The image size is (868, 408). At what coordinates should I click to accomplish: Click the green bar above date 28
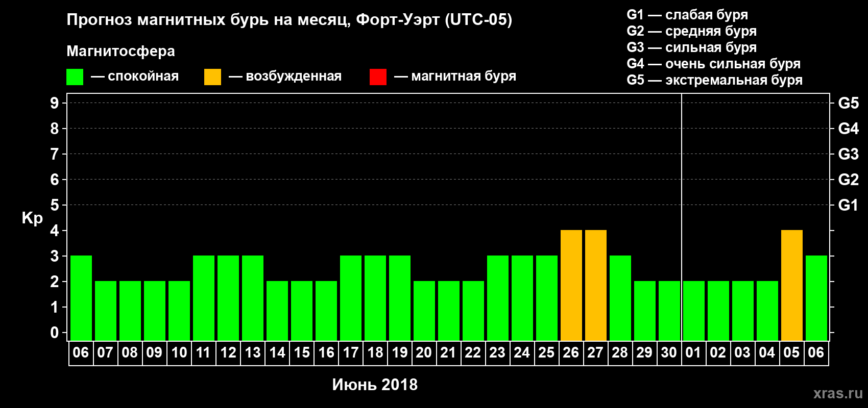[x=620, y=298]
